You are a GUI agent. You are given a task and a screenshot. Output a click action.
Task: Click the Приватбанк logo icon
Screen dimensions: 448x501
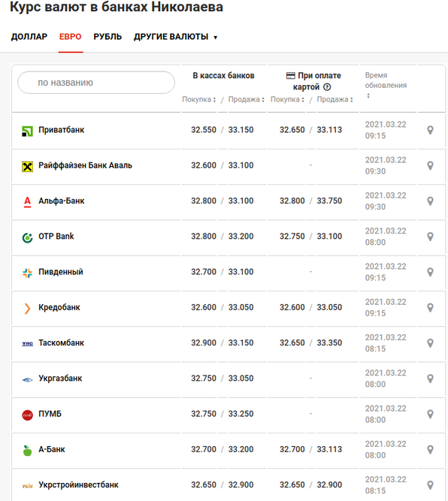27,131
